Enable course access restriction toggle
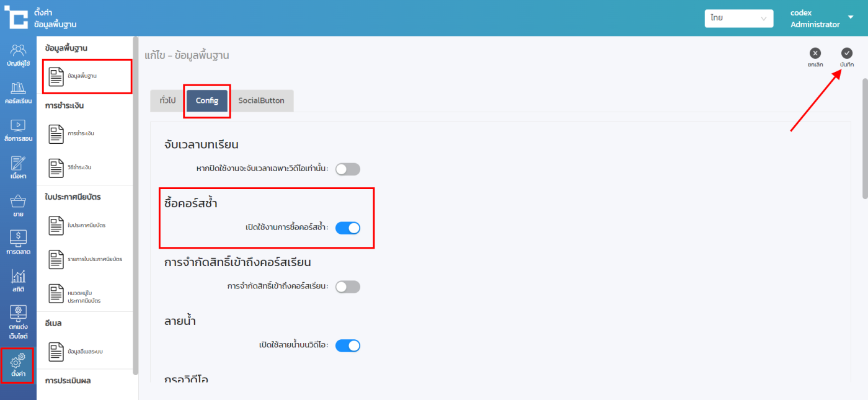 [347, 287]
